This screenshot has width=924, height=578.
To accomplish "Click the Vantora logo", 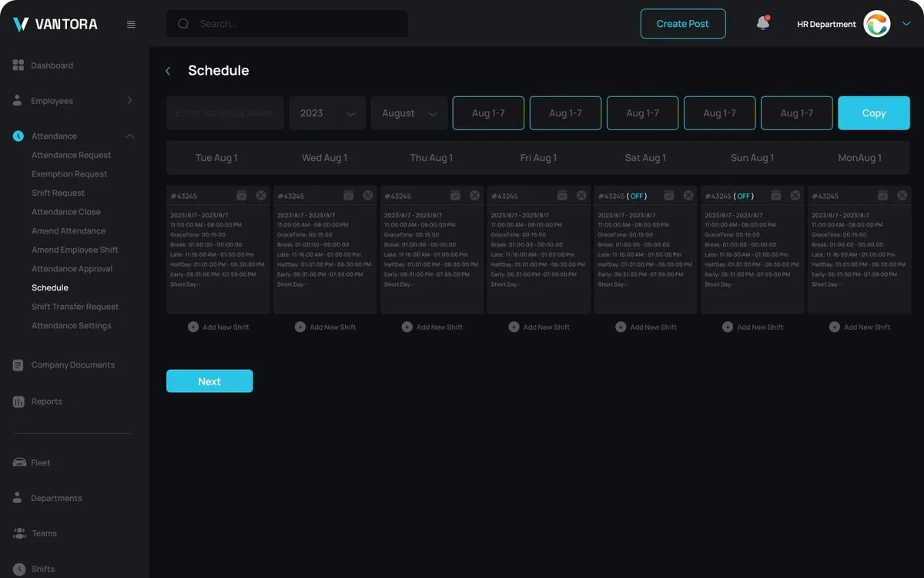I will click(x=55, y=24).
